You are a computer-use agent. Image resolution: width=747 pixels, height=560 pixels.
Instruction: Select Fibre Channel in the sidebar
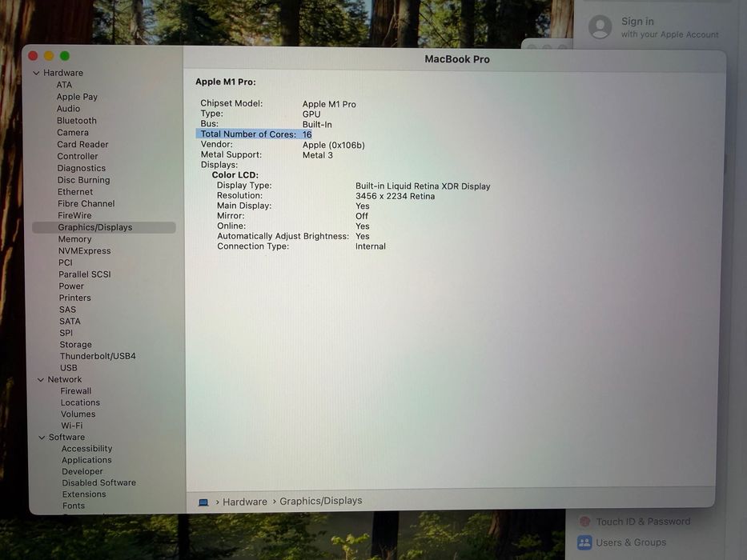(86, 204)
